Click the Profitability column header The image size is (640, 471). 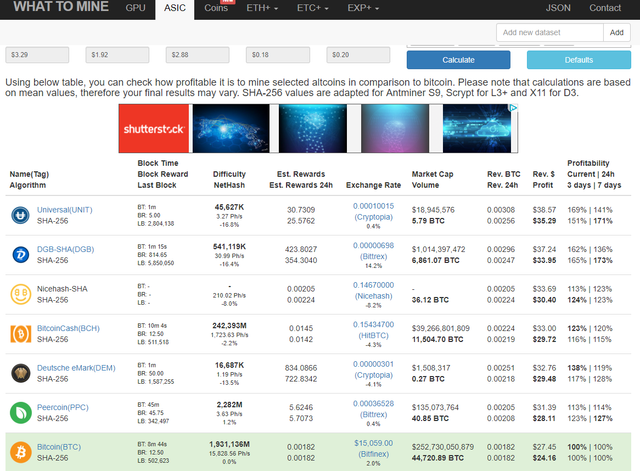tap(588, 163)
